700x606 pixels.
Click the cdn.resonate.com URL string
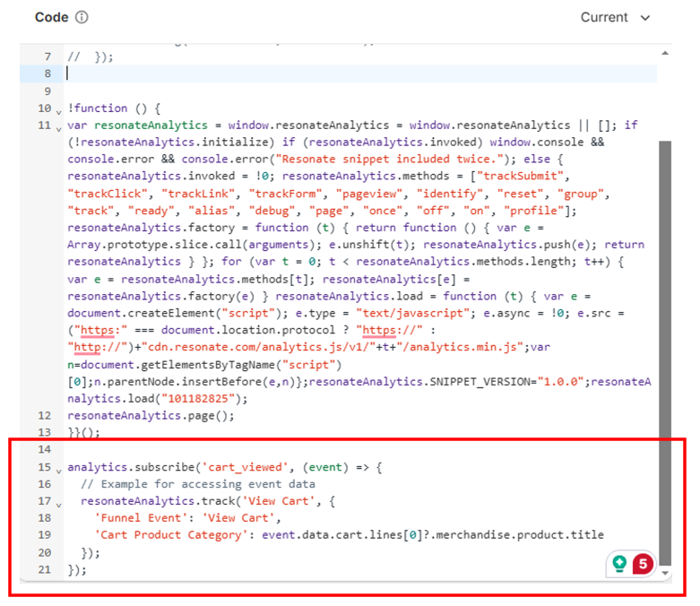[259, 348]
